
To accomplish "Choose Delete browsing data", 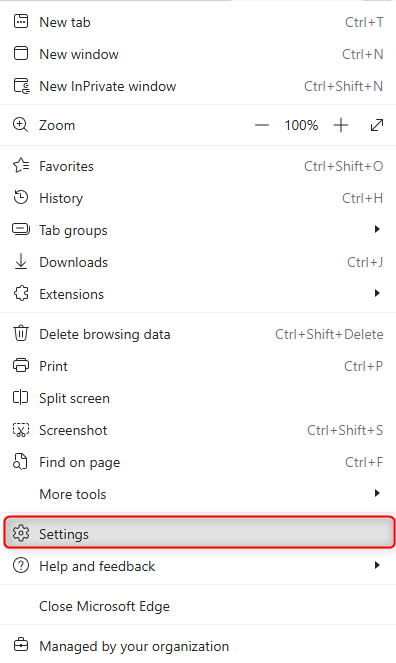I will pos(198,334).
